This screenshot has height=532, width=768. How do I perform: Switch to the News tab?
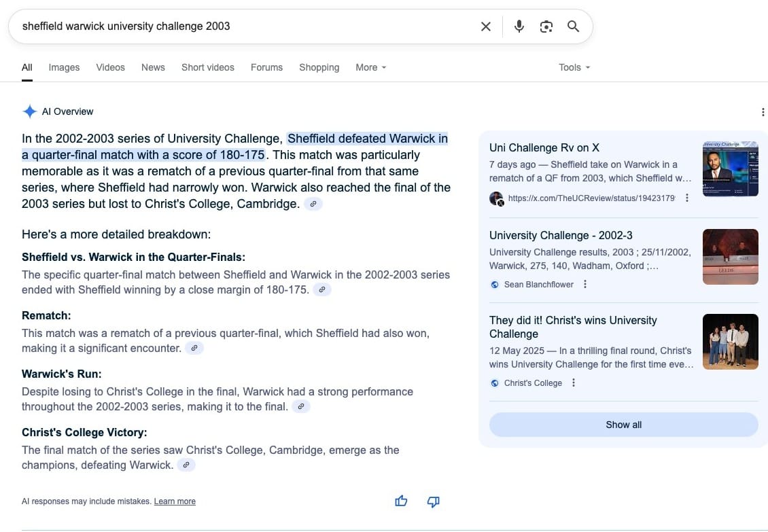pyautogui.click(x=153, y=67)
